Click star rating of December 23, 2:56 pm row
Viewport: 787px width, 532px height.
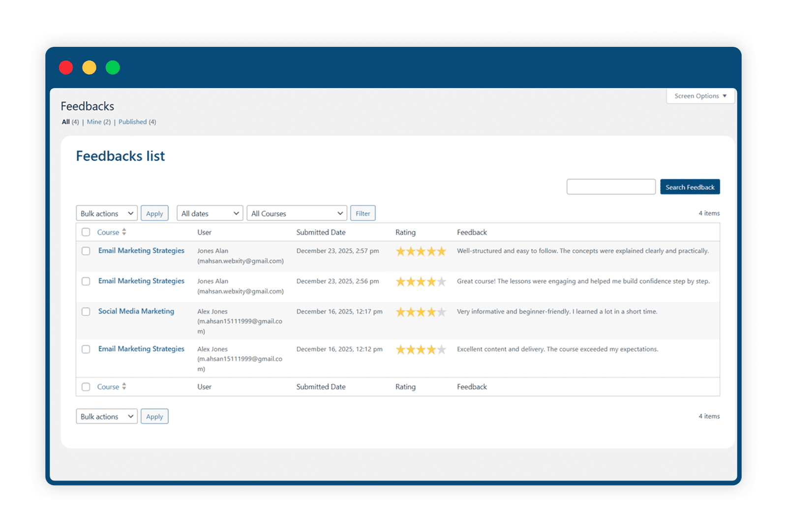421,282
